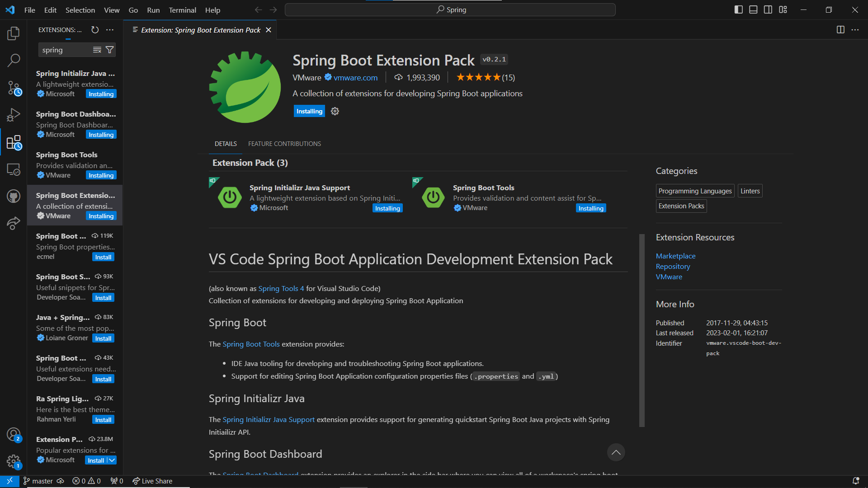
Task: Open the Search view in activity bar
Action: click(14, 60)
